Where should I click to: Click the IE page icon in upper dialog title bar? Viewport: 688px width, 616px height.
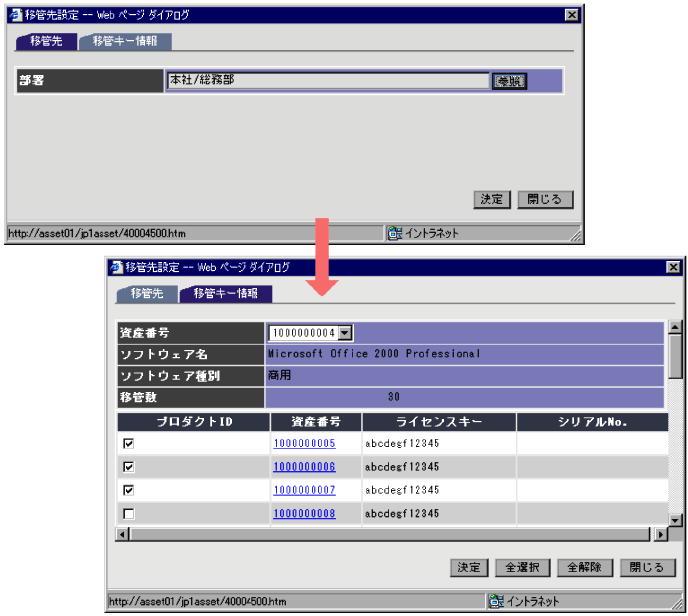[15, 15]
